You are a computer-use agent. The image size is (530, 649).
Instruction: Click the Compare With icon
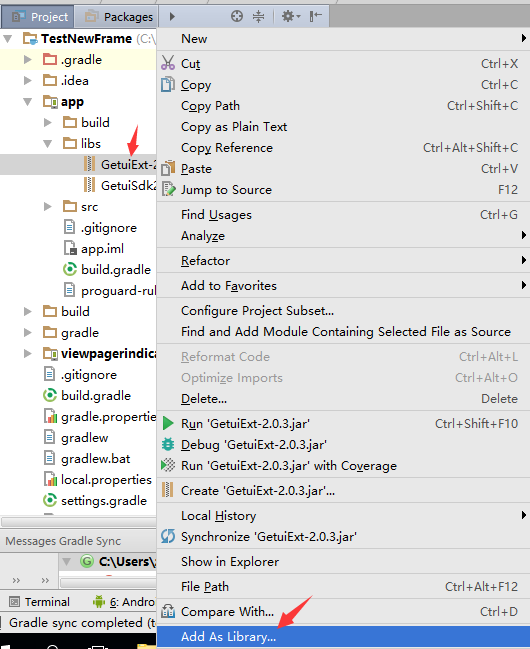[168, 611]
